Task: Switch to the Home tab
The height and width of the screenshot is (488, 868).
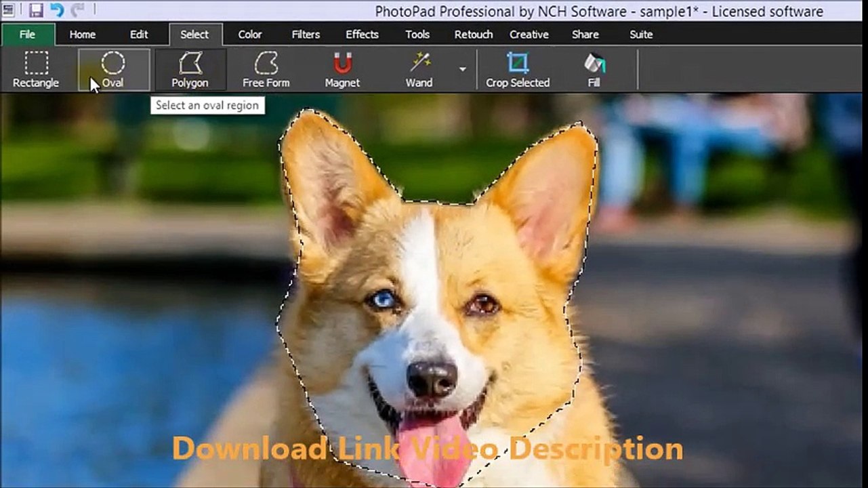Action: 83,35
